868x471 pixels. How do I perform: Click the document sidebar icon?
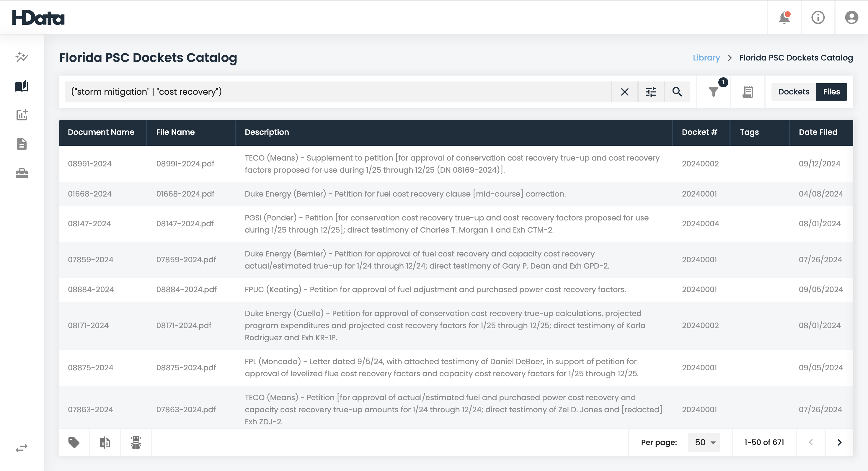[x=22, y=144]
